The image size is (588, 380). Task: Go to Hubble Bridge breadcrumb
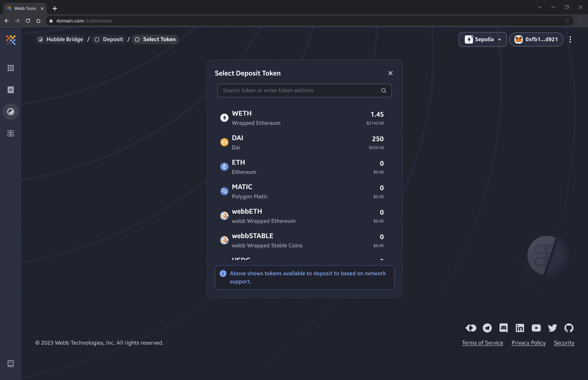pos(60,39)
